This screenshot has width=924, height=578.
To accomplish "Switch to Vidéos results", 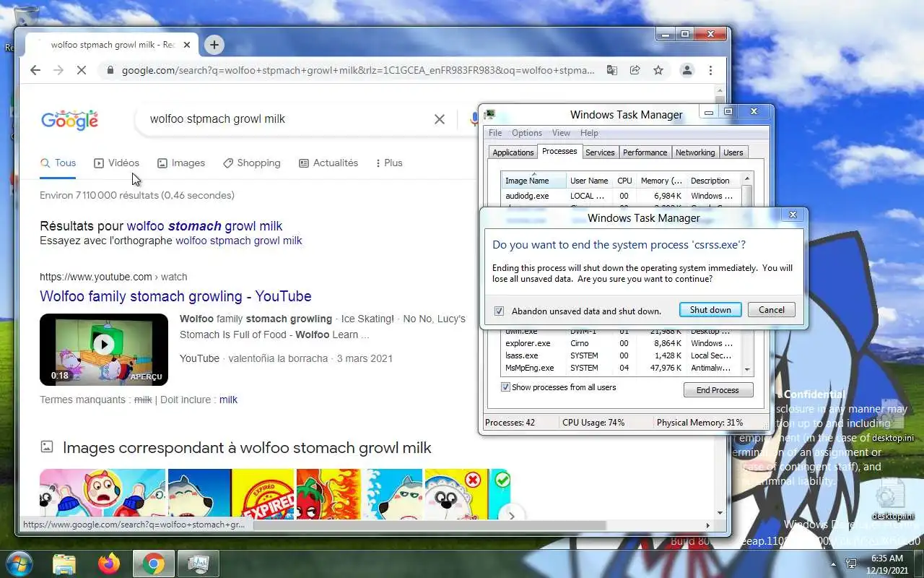I will (116, 163).
